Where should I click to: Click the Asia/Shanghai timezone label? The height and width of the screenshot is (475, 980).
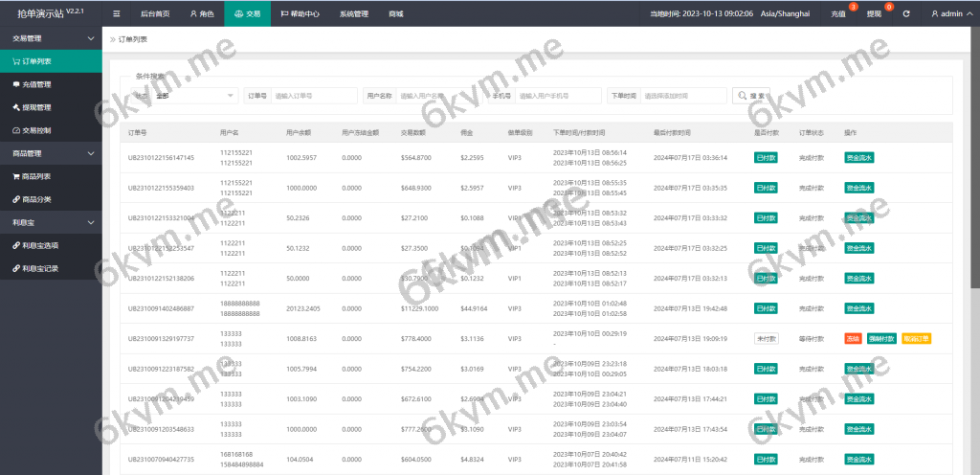pyautogui.click(x=785, y=13)
